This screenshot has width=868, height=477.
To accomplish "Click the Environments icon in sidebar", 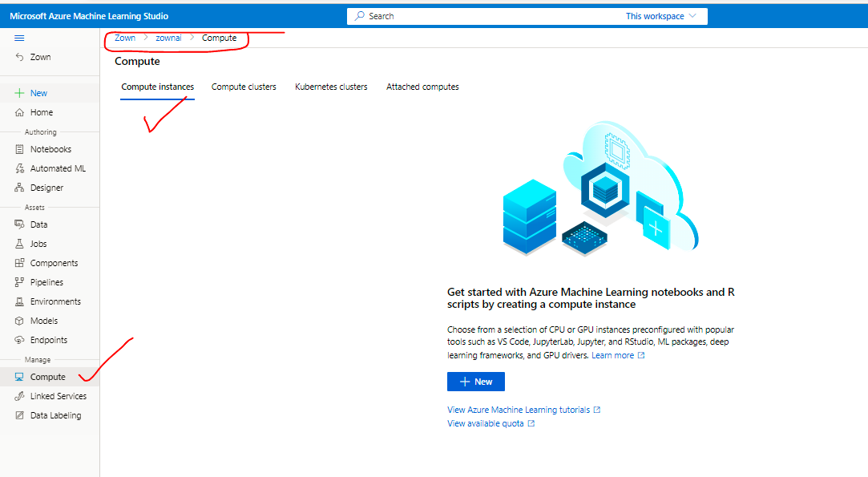I will click(x=19, y=301).
